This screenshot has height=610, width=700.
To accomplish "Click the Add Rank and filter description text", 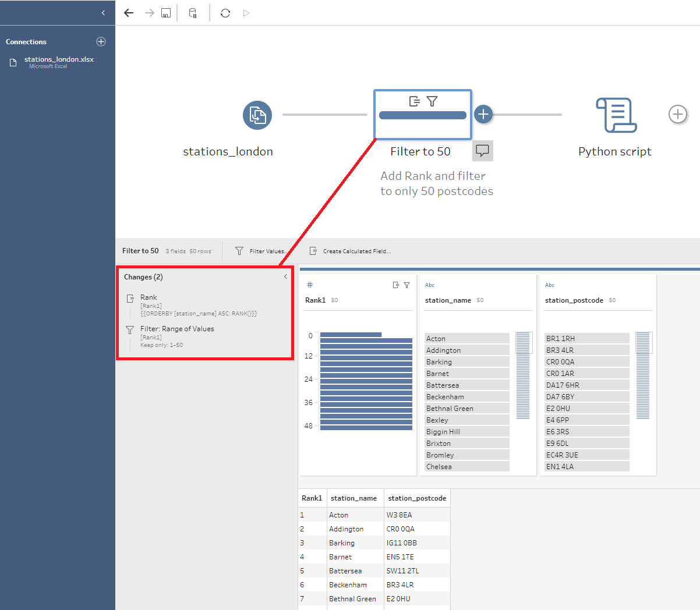I will pos(437,183).
